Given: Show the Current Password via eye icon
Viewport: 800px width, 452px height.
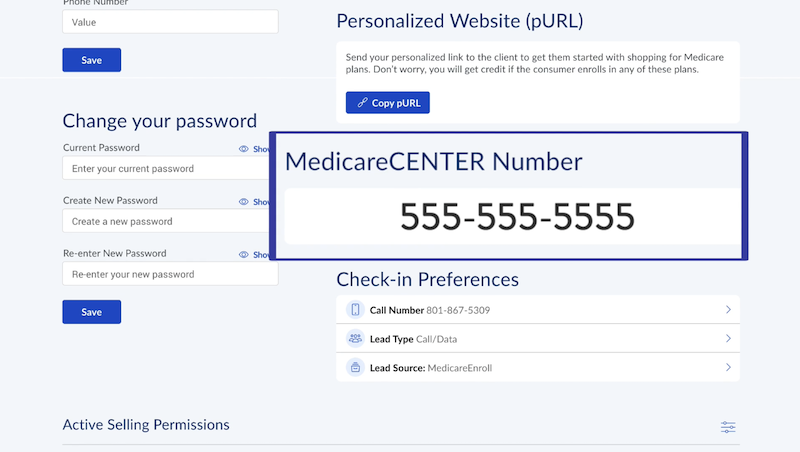Looking at the screenshot, I should pyautogui.click(x=243, y=149).
